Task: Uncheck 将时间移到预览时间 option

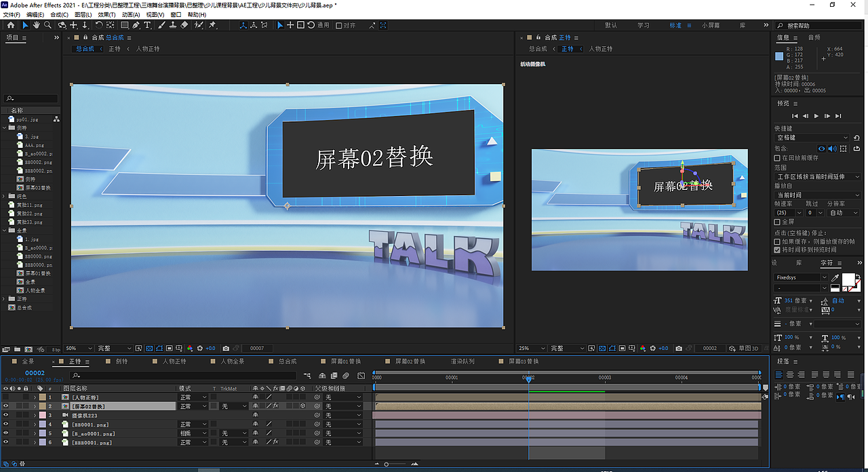Action: tap(777, 250)
